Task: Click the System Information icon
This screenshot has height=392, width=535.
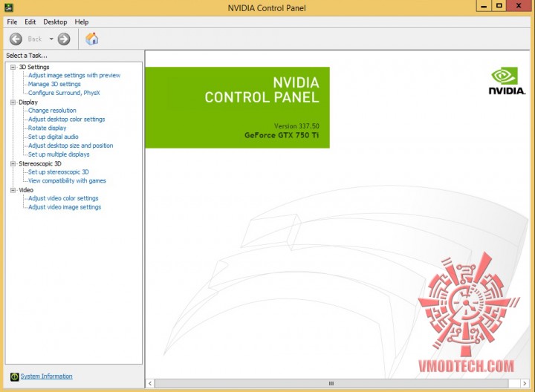Action: pyautogui.click(x=14, y=376)
